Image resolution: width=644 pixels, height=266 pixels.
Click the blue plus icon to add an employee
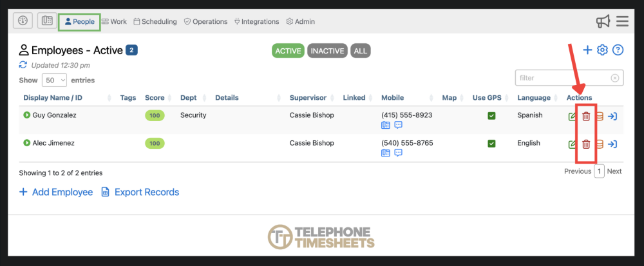coord(587,50)
